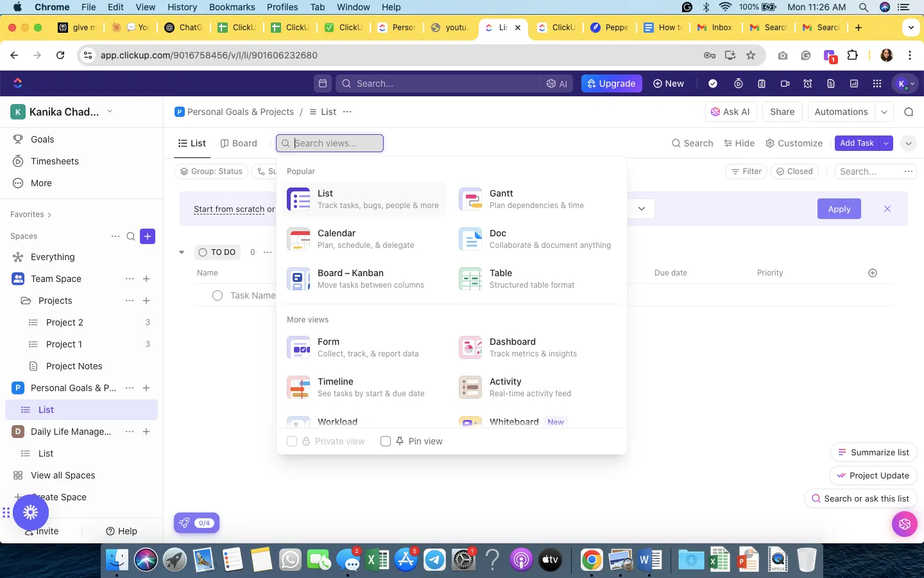Open the apps grid icon in header
This screenshot has width=924, height=578.
click(877, 83)
